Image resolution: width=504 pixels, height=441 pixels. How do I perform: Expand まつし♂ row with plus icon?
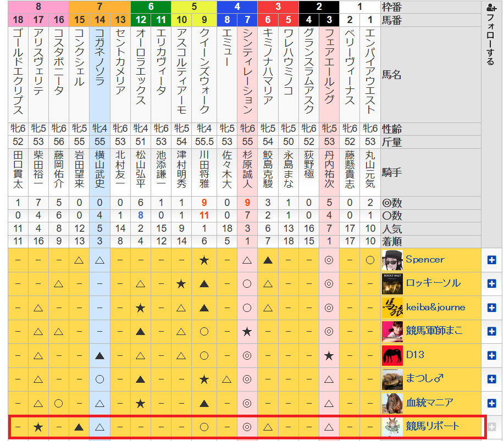492,379
